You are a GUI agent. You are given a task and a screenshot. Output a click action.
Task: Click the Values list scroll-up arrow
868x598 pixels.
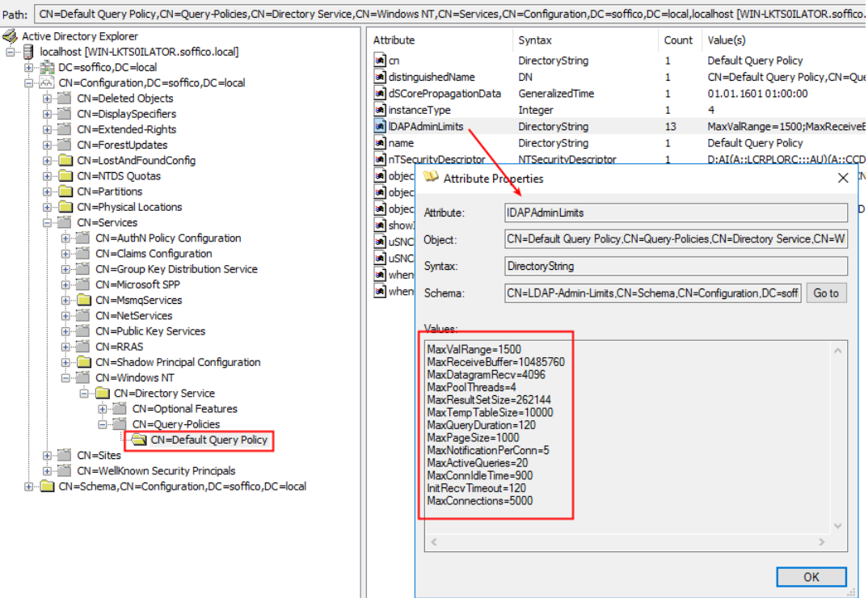[837, 351]
